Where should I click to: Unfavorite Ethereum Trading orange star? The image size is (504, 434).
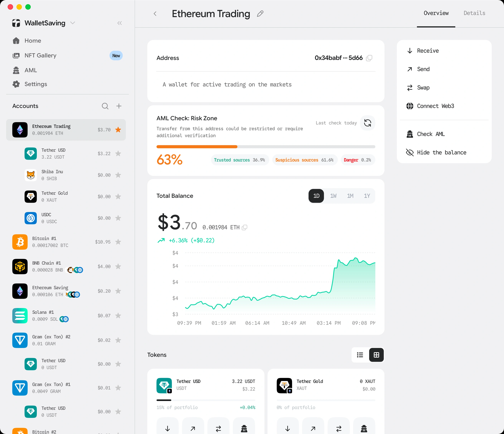point(118,130)
